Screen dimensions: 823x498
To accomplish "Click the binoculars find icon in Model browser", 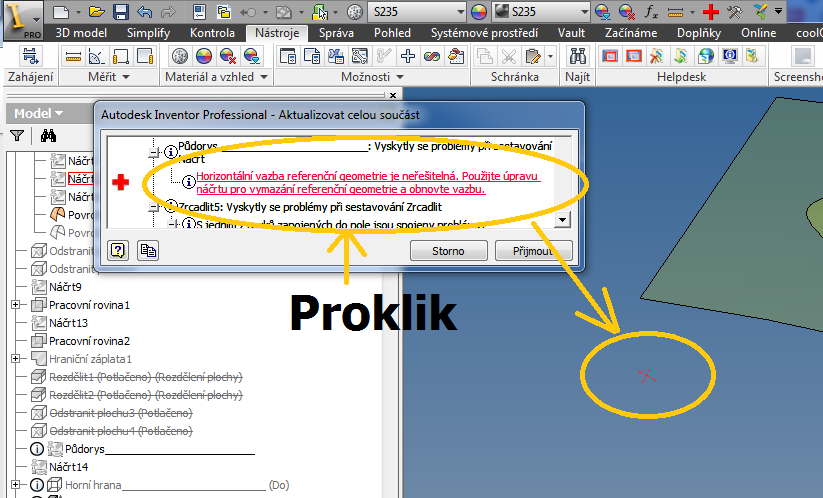I will 48,136.
